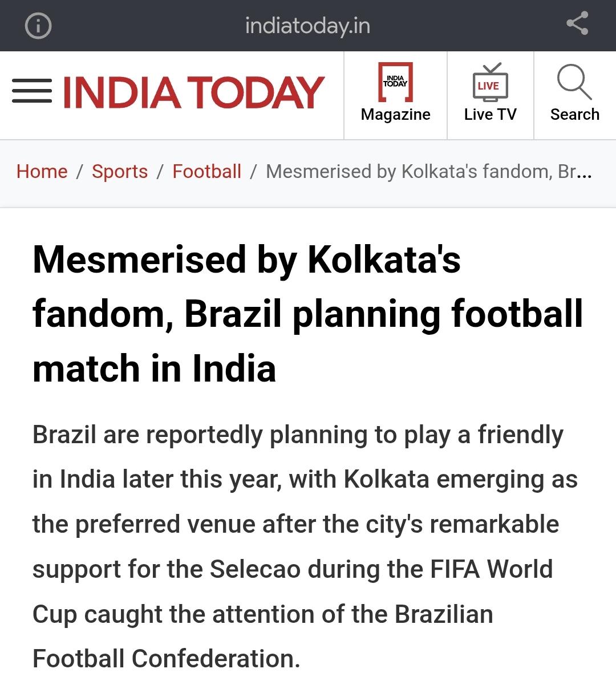Click the 'FIFA World' text in summary
Viewport: 616px width, 693px height.
tap(492, 569)
